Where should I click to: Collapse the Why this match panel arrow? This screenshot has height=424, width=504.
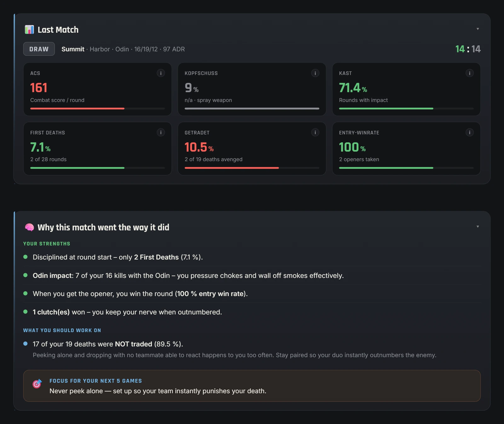click(x=478, y=227)
